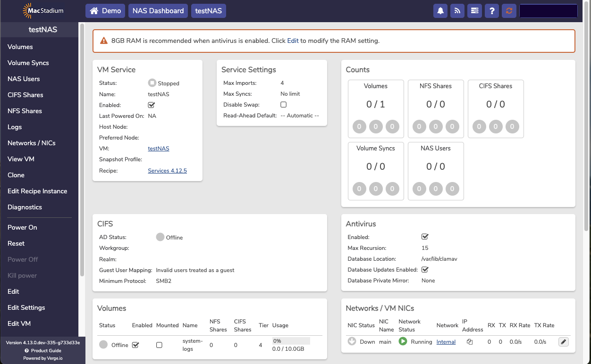Open the help question mark icon
This screenshot has height=364, width=591.
pyautogui.click(x=492, y=11)
